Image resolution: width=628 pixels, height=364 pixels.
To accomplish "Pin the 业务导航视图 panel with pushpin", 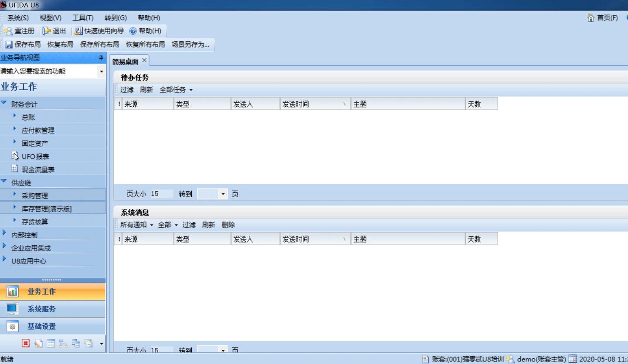I will click(x=101, y=57).
